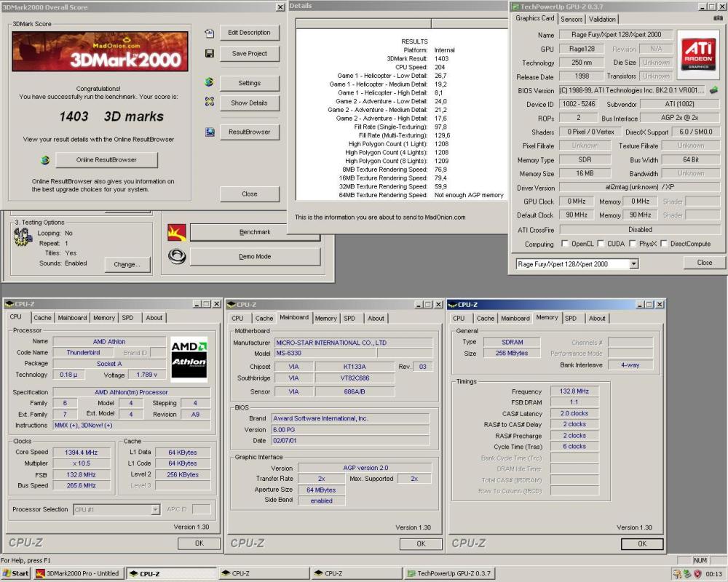The width and height of the screenshot is (728, 582).
Task: Open the SPD tab in CPU-Z
Action: pyautogui.click(x=128, y=317)
